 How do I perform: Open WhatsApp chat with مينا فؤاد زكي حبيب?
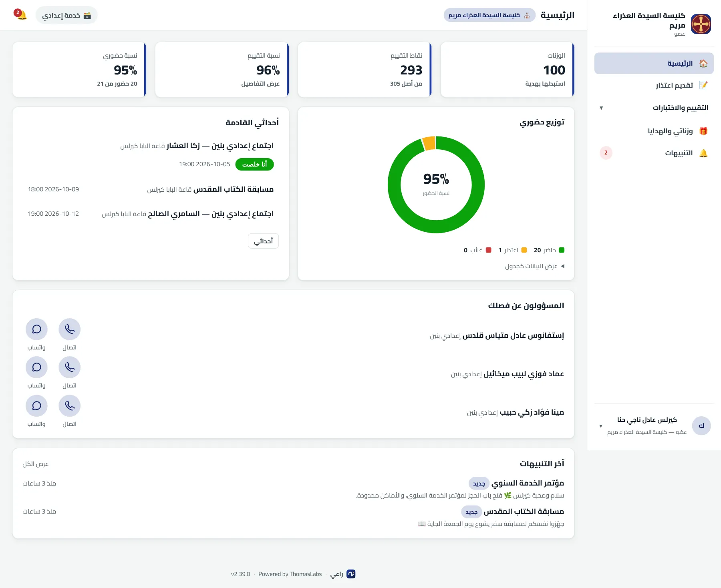point(36,405)
